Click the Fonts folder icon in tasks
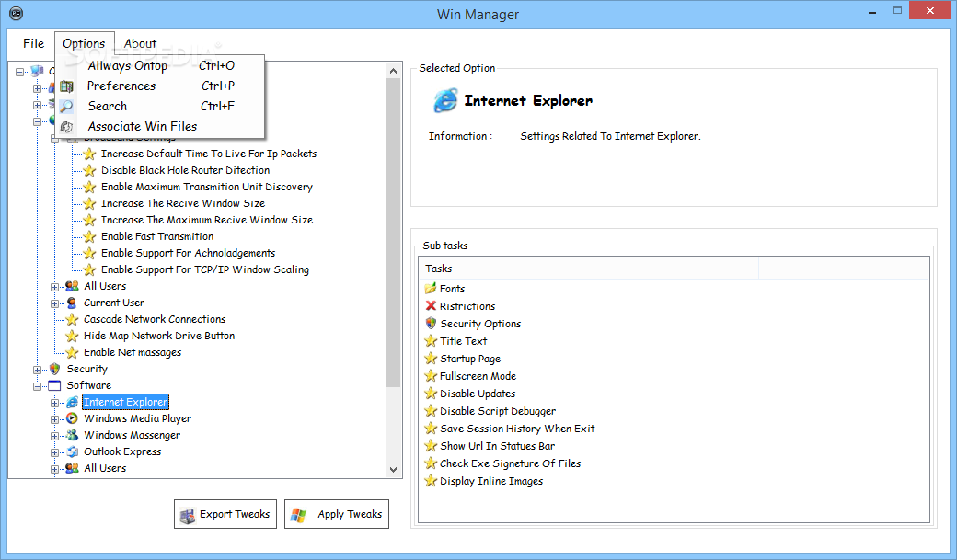The image size is (957, 560). 431,288
